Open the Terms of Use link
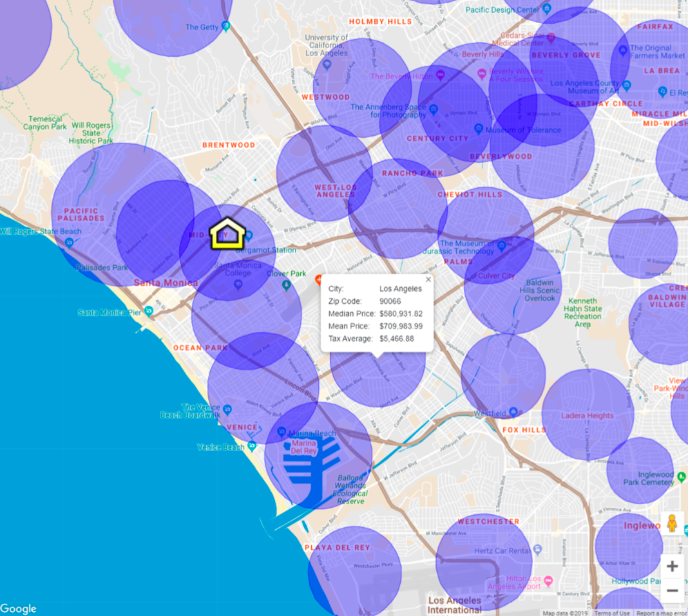The width and height of the screenshot is (688, 616). pos(612,613)
